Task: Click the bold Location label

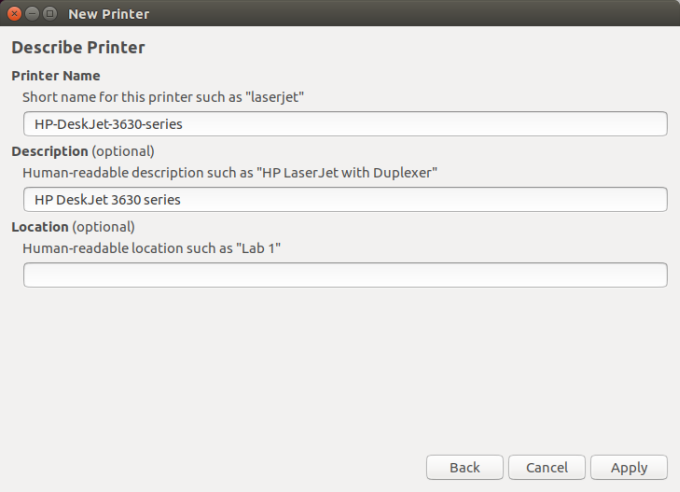Action: pos(40,227)
